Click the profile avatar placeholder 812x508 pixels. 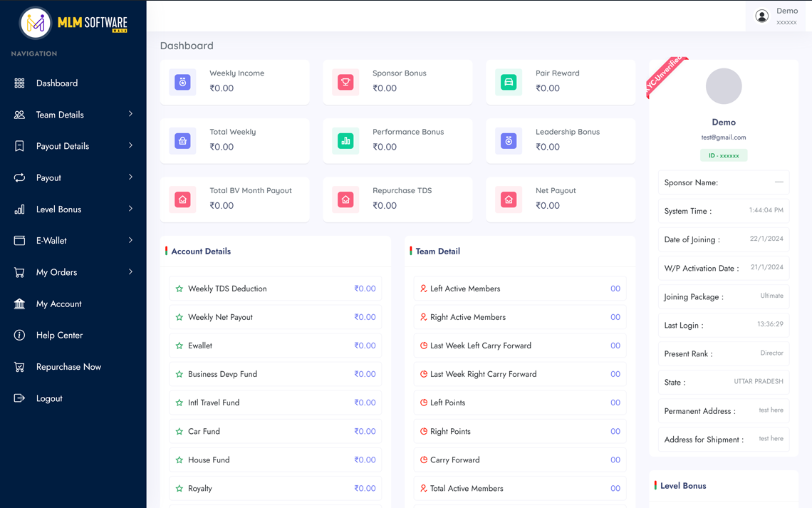click(723, 87)
